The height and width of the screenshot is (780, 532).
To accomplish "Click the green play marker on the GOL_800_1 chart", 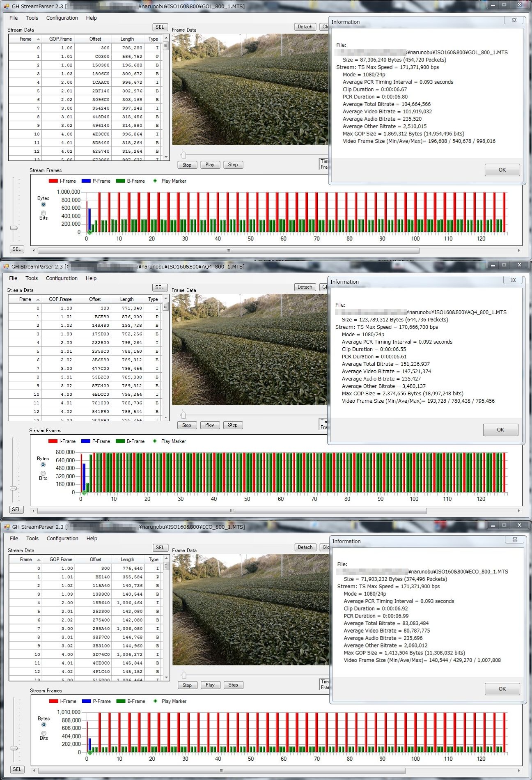I will [89, 233].
